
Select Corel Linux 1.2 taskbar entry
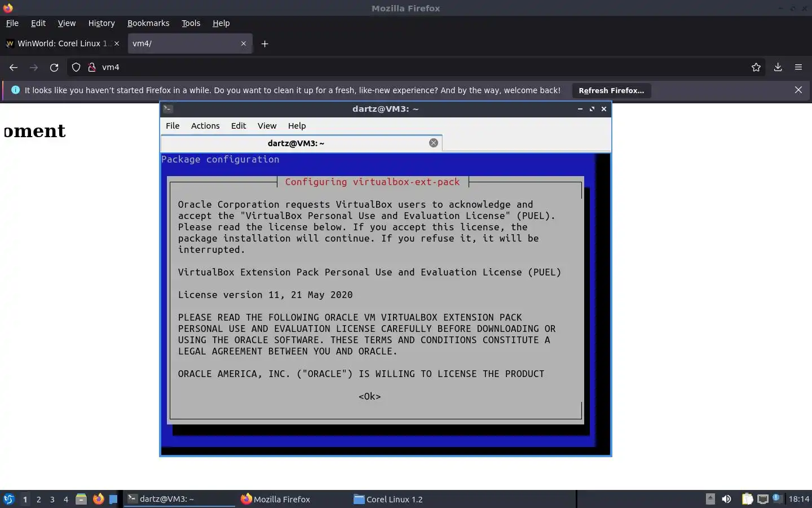[406, 499]
